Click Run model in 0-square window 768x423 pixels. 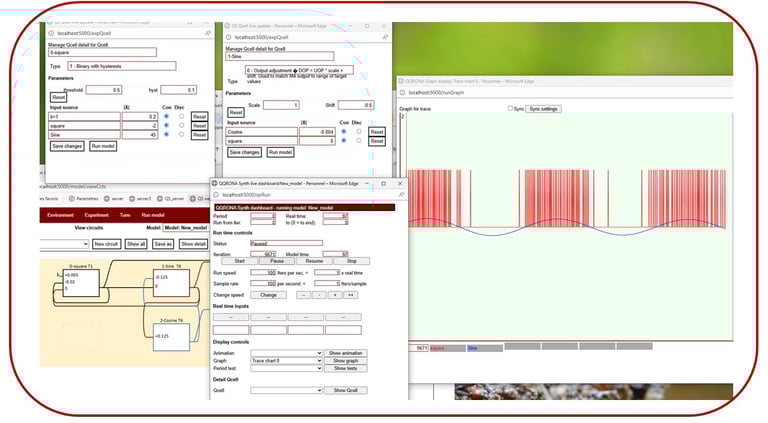pos(103,146)
